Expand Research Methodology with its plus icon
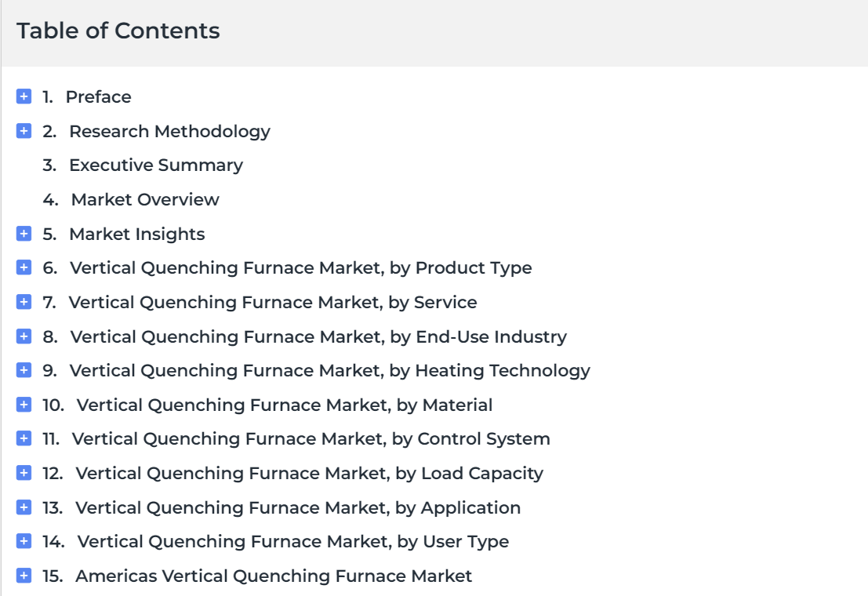The height and width of the screenshot is (596, 868). tap(24, 131)
